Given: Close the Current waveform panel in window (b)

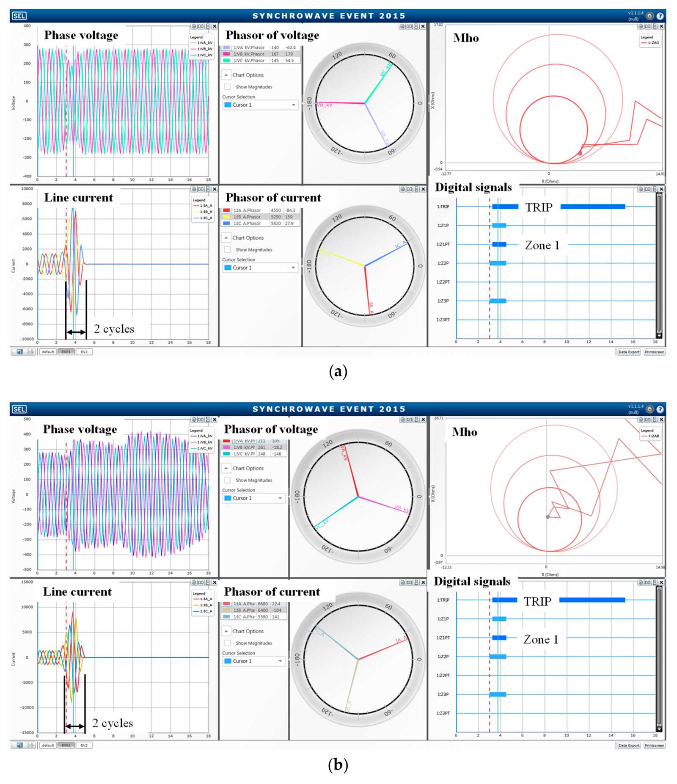Looking at the screenshot, I should (x=215, y=582).
